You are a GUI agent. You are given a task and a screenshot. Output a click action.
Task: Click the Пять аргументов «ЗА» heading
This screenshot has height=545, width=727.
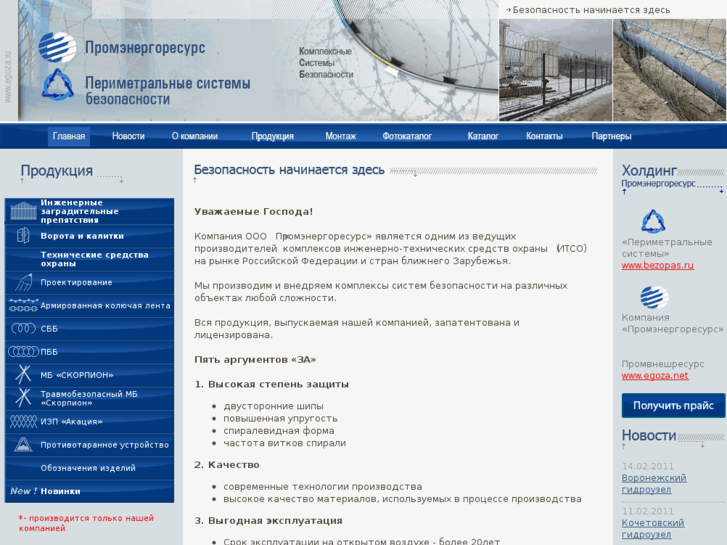point(255,359)
